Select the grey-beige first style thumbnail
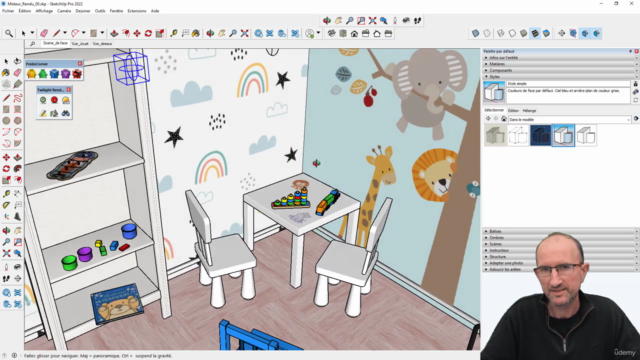This screenshot has width=640, height=360. coord(495,135)
